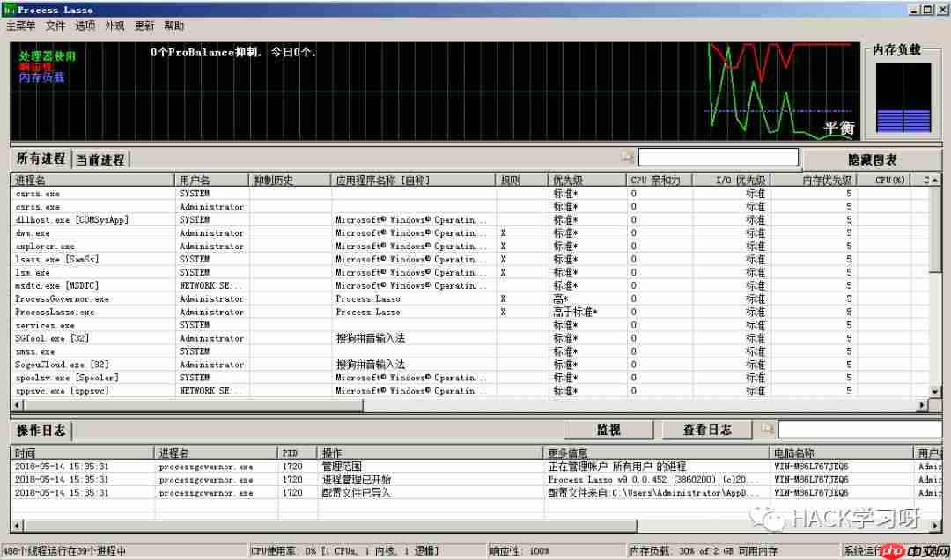The image size is (951, 560).
Task: Switch to the 当前进程 tab
Action: [100, 159]
